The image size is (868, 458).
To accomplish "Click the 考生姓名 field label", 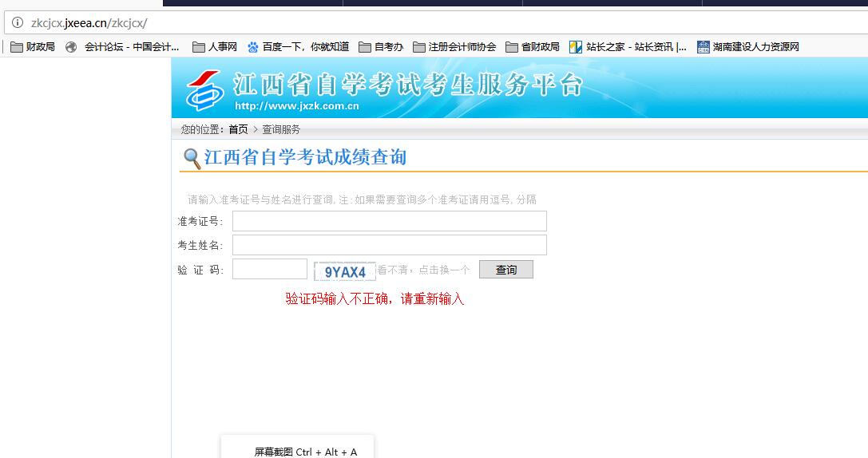I will coord(200,246).
